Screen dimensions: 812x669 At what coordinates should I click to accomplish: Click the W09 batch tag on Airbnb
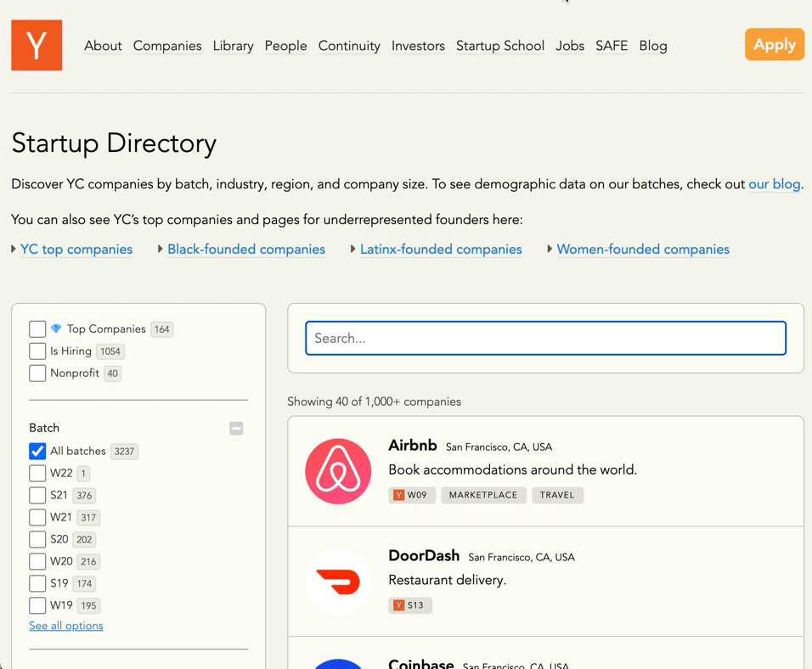coord(412,495)
